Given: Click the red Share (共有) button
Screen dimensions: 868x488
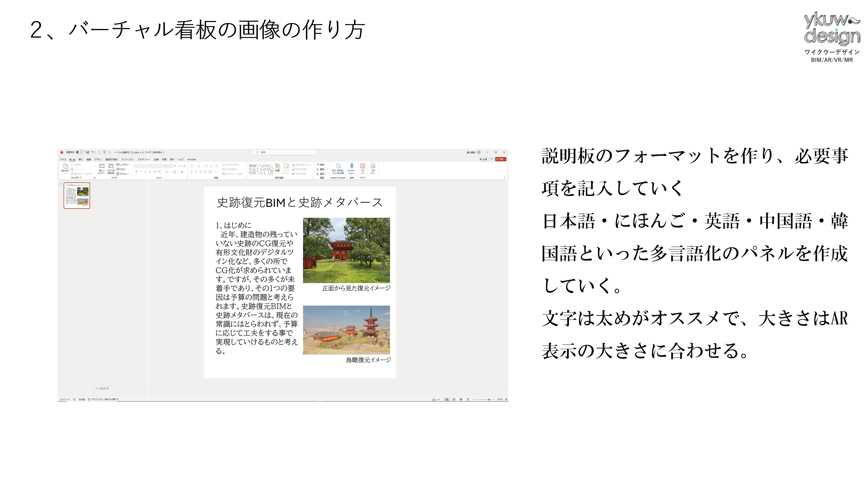Looking at the screenshot, I should [x=501, y=159].
